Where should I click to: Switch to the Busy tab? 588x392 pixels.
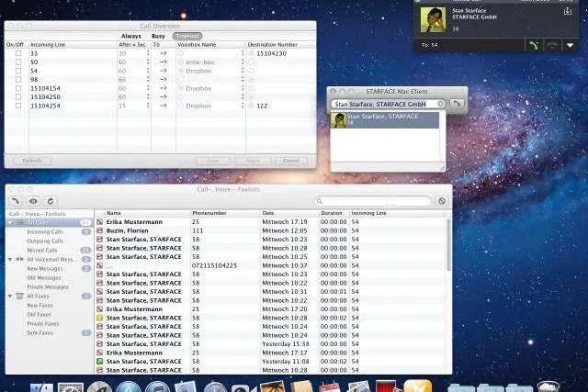click(158, 37)
